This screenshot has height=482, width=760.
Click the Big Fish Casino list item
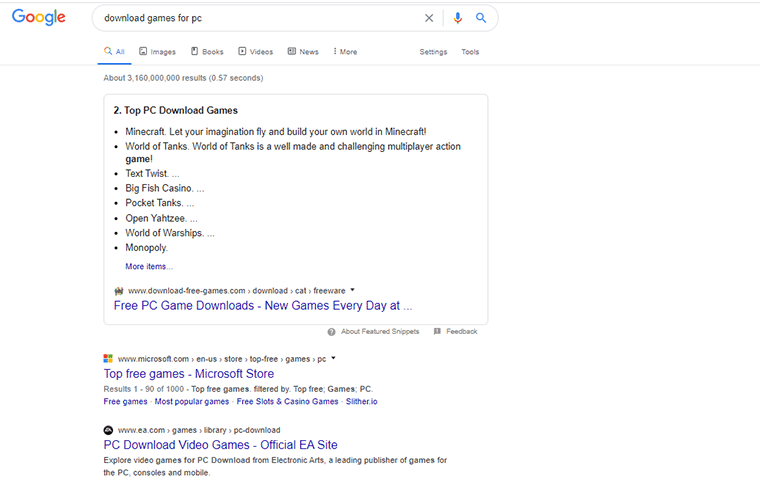[x=165, y=188]
